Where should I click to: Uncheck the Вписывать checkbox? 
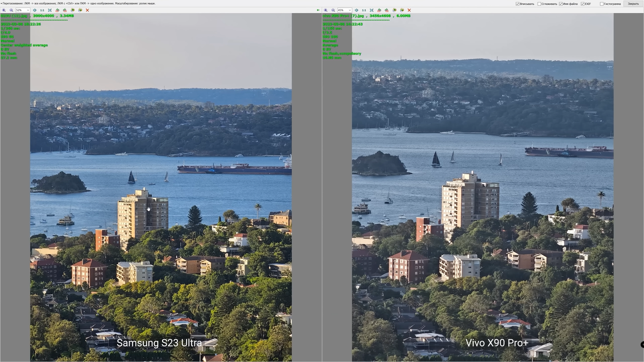coord(518,4)
